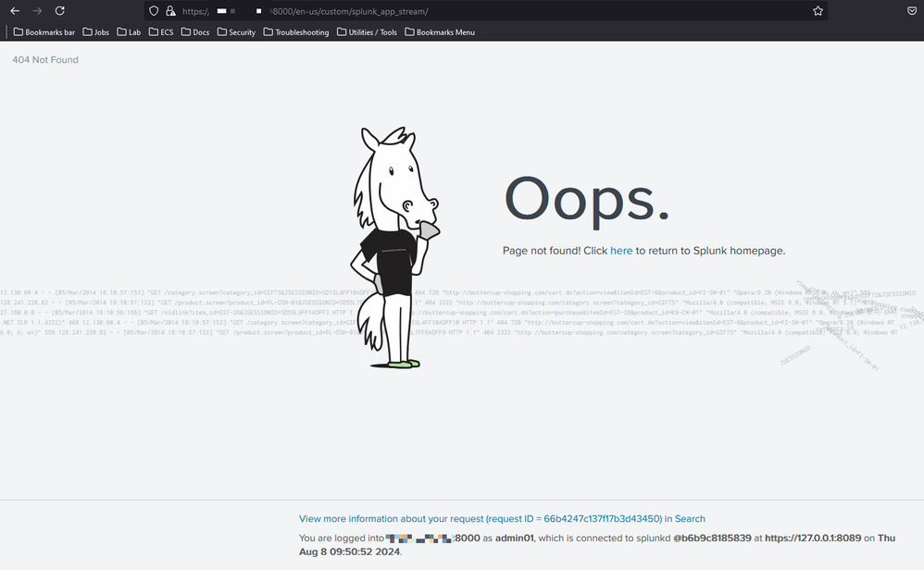Click the Buttercup pony mascot image

394,247
